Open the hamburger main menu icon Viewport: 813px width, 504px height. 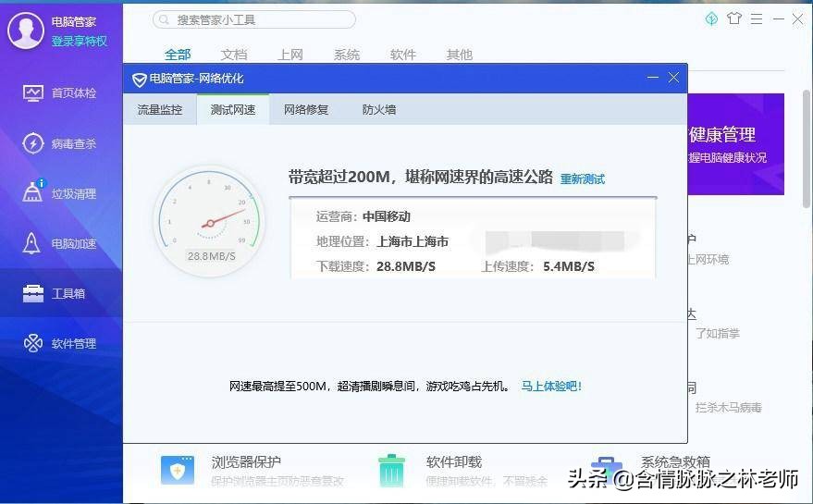coord(757,18)
